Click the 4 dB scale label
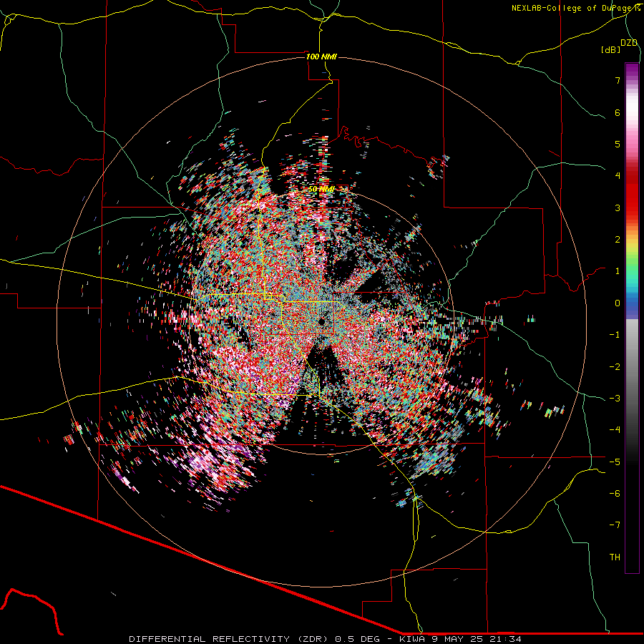Image resolution: width=644 pixels, height=644 pixels. (x=618, y=176)
